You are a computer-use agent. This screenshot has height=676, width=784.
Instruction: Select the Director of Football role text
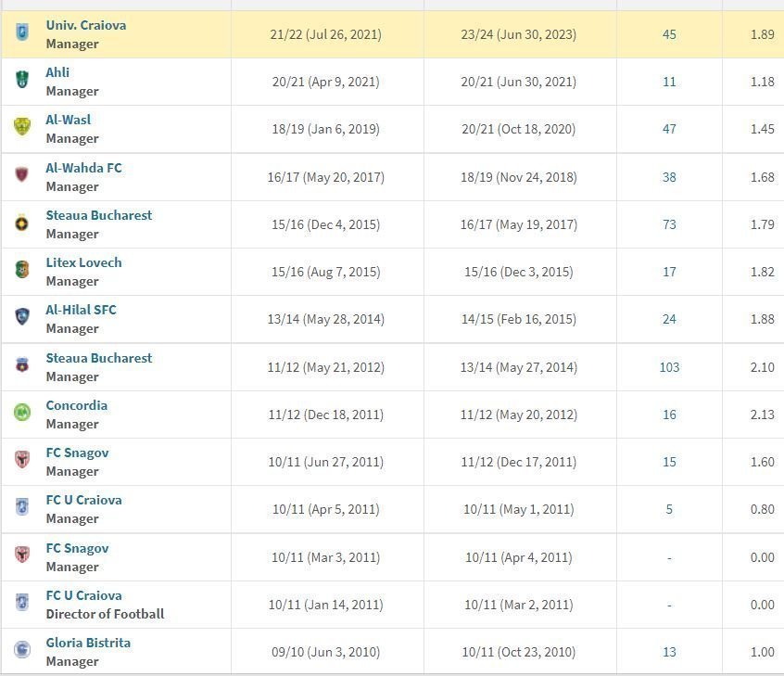[105, 614]
